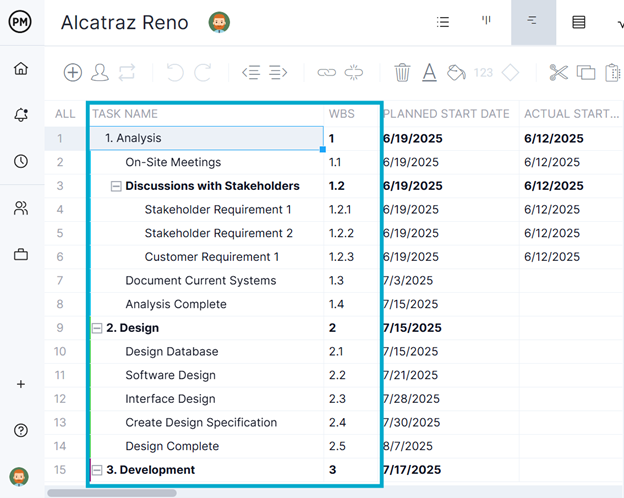Click the indent task icon

(278, 72)
